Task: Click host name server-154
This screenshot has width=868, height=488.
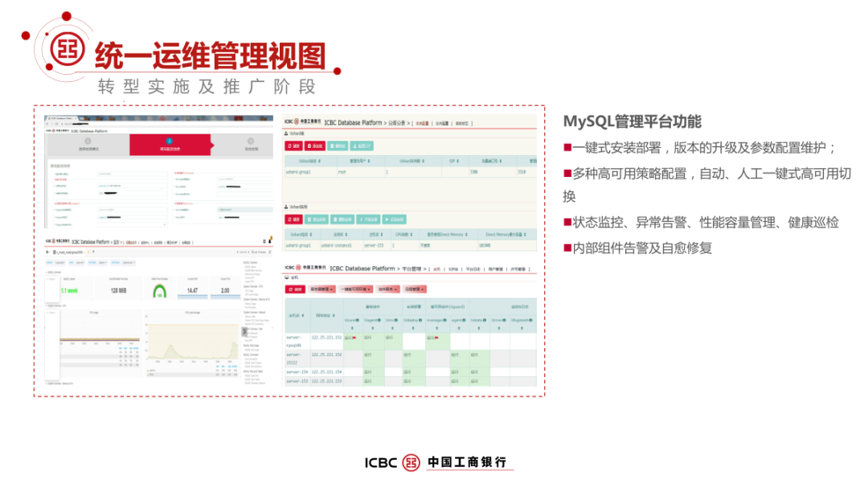Action: pos(297,371)
